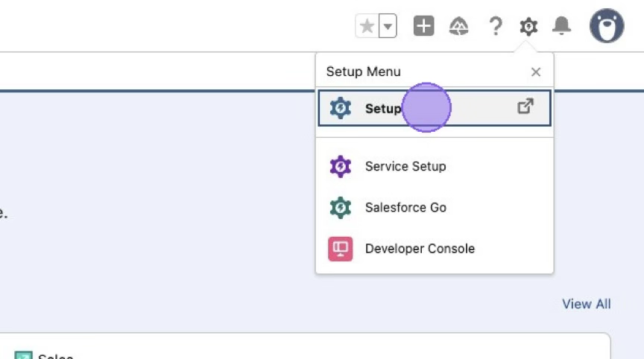The image size is (644, 359).
Task: Follow the View All link
Action: click(x=587, y=304)
